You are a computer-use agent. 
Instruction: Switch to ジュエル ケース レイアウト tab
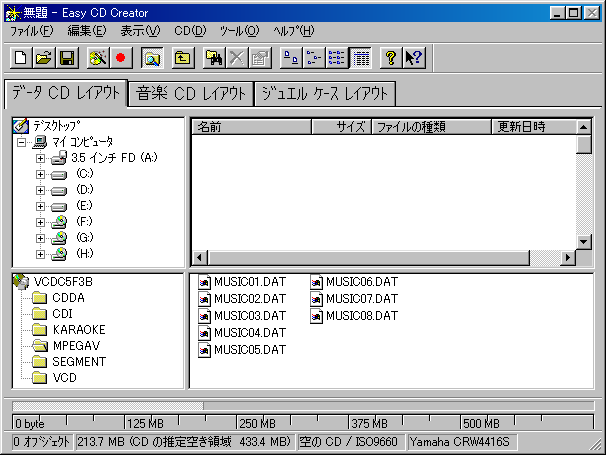(325, 94)
